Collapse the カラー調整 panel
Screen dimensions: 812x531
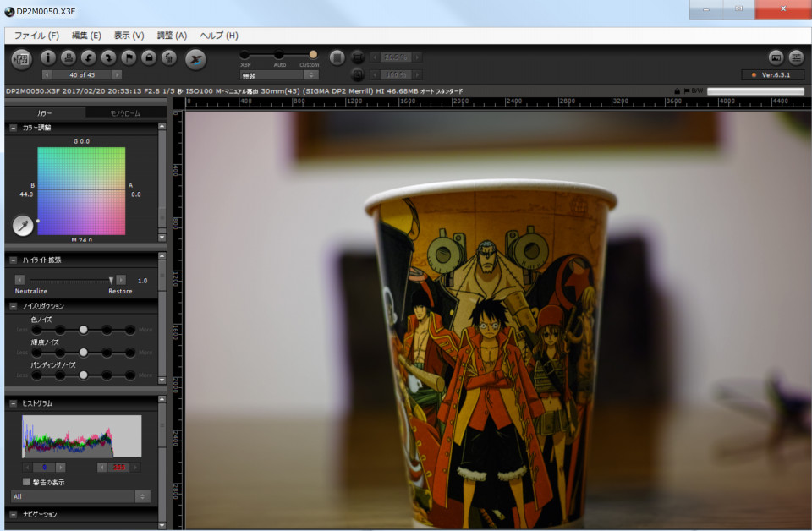tap(14, 128)
